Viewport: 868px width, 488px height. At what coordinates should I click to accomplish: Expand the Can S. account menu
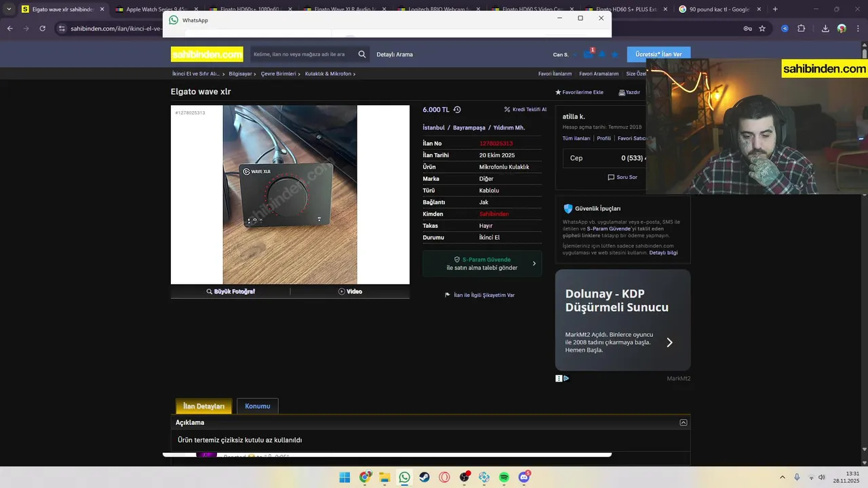[564, 54]
